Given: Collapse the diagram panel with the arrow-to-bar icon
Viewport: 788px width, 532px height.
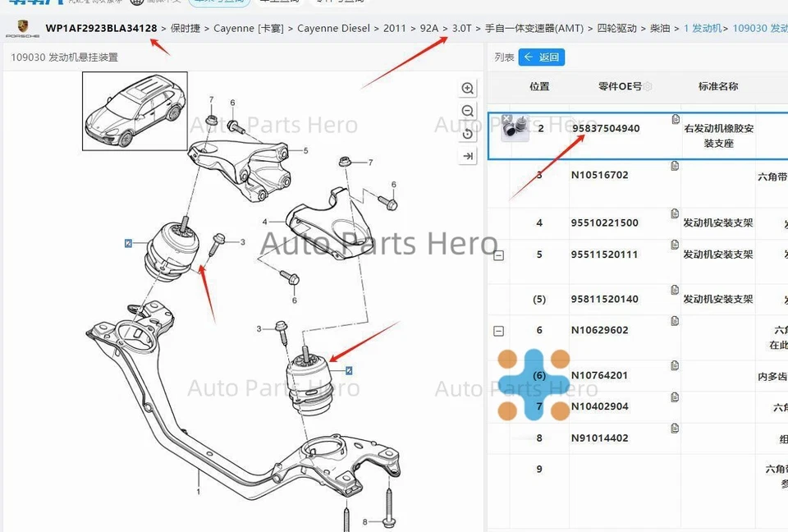Looking at the screenshot, I should (x=467, y=156).
